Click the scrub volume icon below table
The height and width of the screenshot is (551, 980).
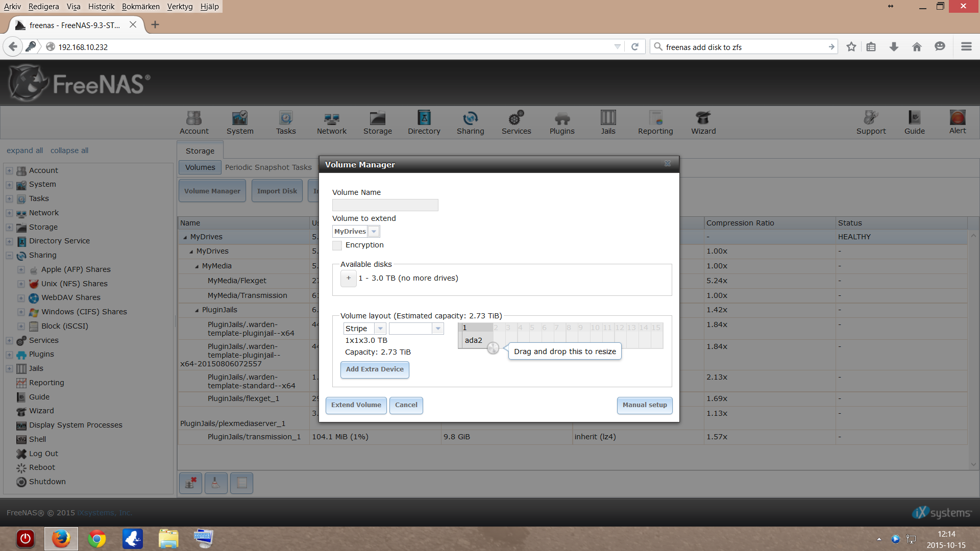pyautogui.click(x=216, y=483)
